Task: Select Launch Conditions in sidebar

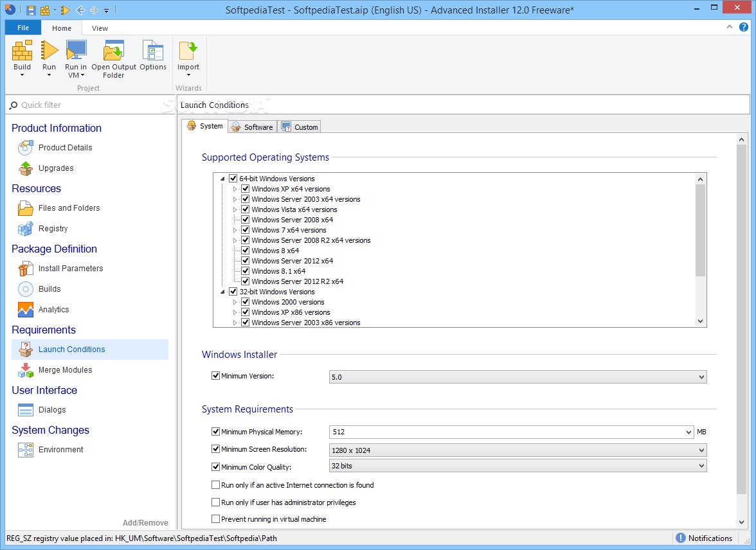Action: point(90,350)
